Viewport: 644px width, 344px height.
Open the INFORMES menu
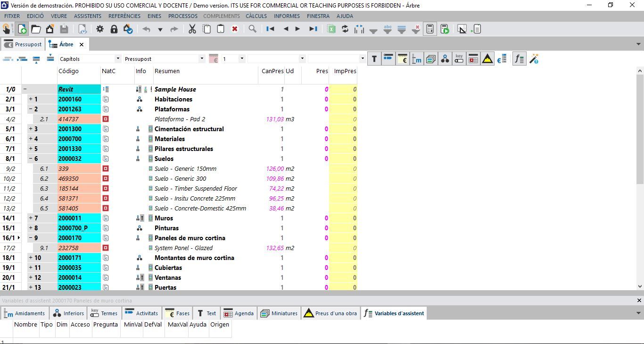pyautogui.click(x=287, y=16)
